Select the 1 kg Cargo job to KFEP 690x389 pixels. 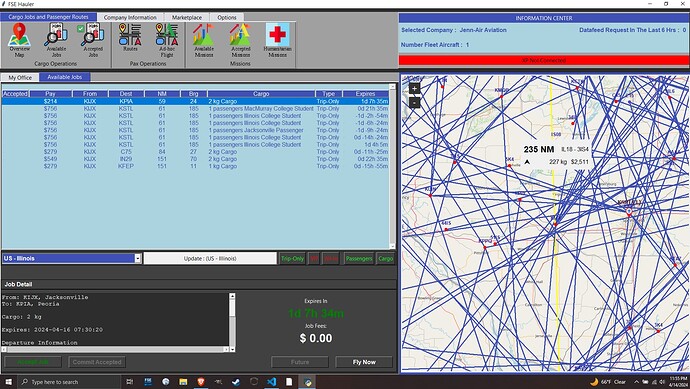click(195, 166)
